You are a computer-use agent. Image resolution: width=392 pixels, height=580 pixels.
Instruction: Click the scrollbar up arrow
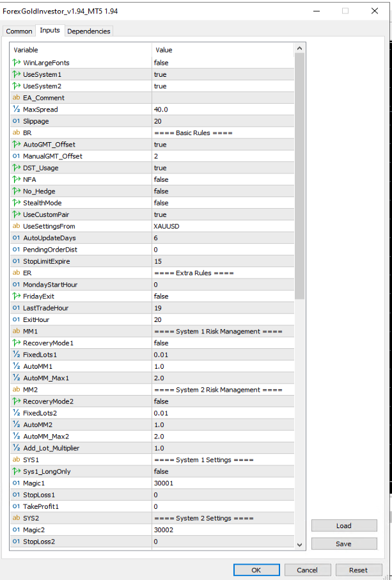(x=300, y=49)
